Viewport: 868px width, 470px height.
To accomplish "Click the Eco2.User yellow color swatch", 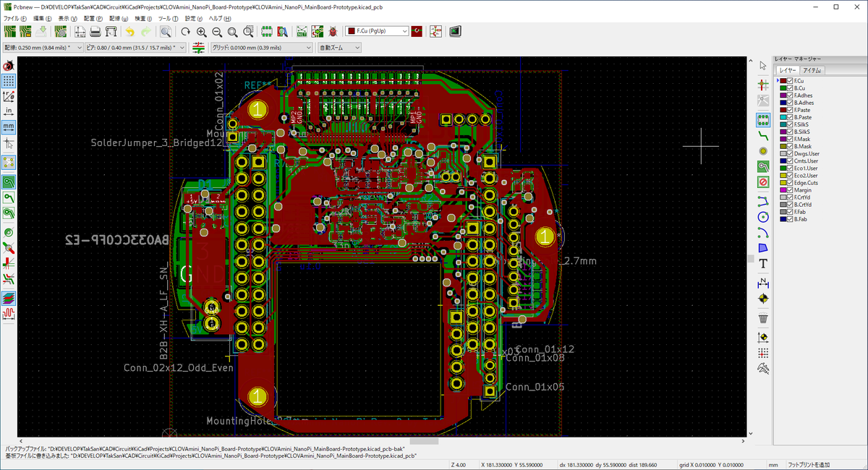I will click(783, 176).
